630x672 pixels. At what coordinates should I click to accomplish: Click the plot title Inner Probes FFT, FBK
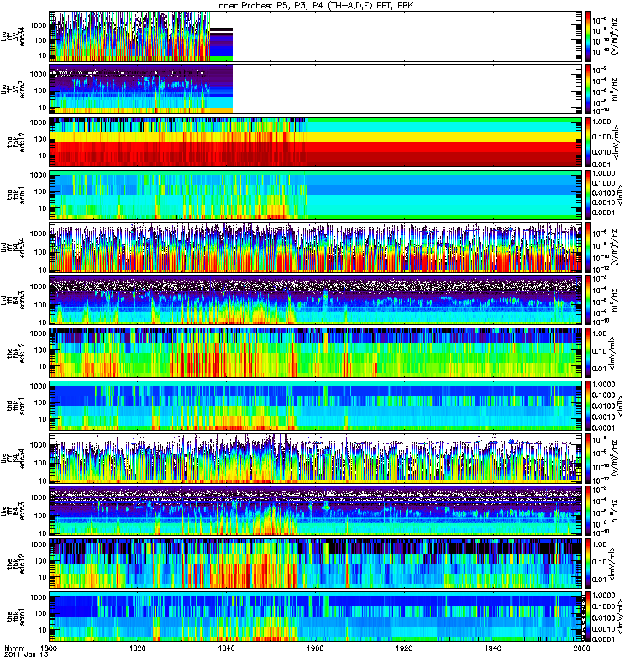click(315, 6)
